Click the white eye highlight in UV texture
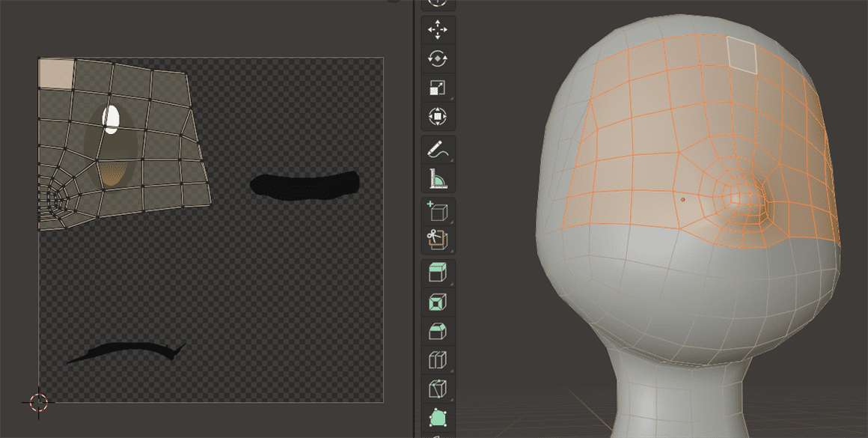868x438 pixels. pyautogui.click(x=111, y=120)
